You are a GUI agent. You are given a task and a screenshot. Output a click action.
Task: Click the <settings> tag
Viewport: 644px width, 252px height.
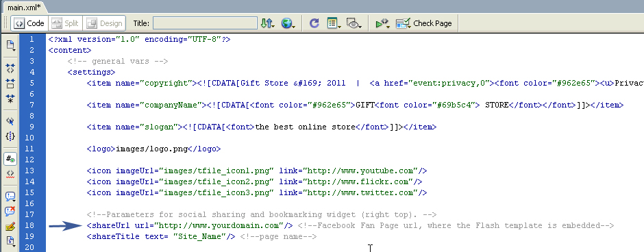[92, 72]
